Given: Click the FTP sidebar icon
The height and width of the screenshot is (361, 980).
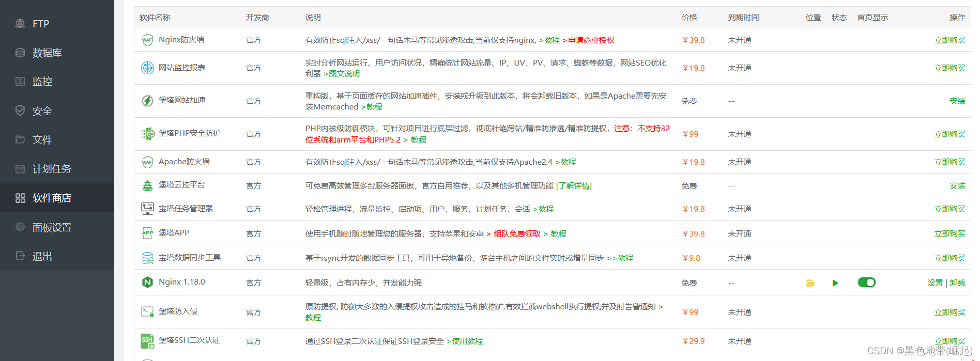Looking at the screenshot, I should click(x=20, y=23).
